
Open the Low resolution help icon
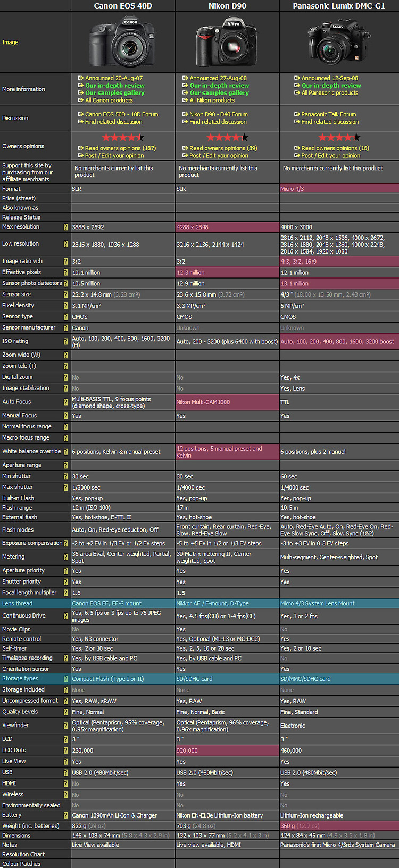pos(66,244)
